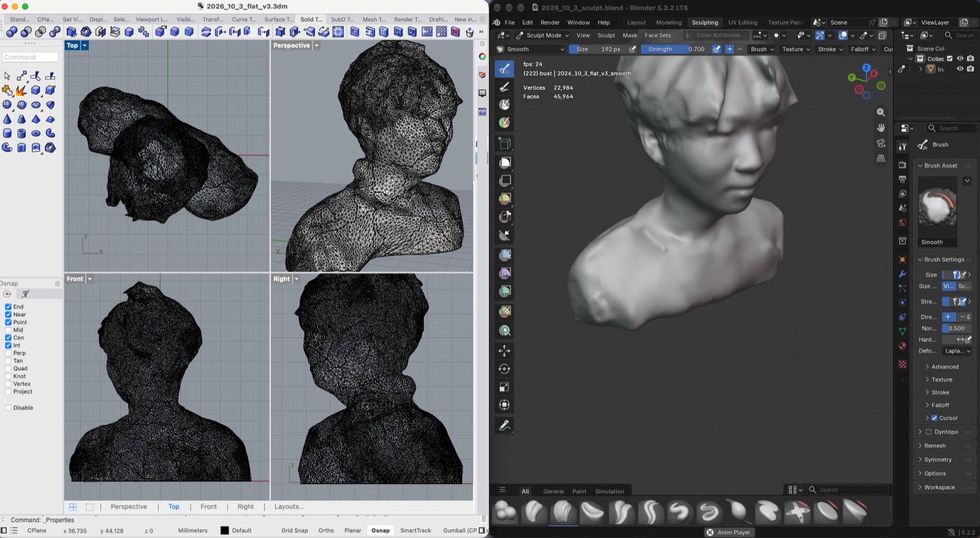Uncheck the End object snap
The height and width of the screenshot is (538, 980).
point(8,307)
